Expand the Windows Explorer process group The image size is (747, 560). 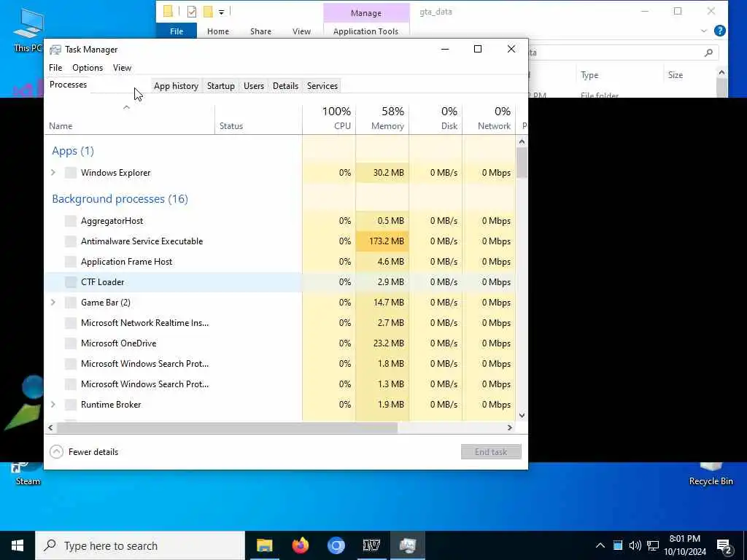(x=53, y=173)
